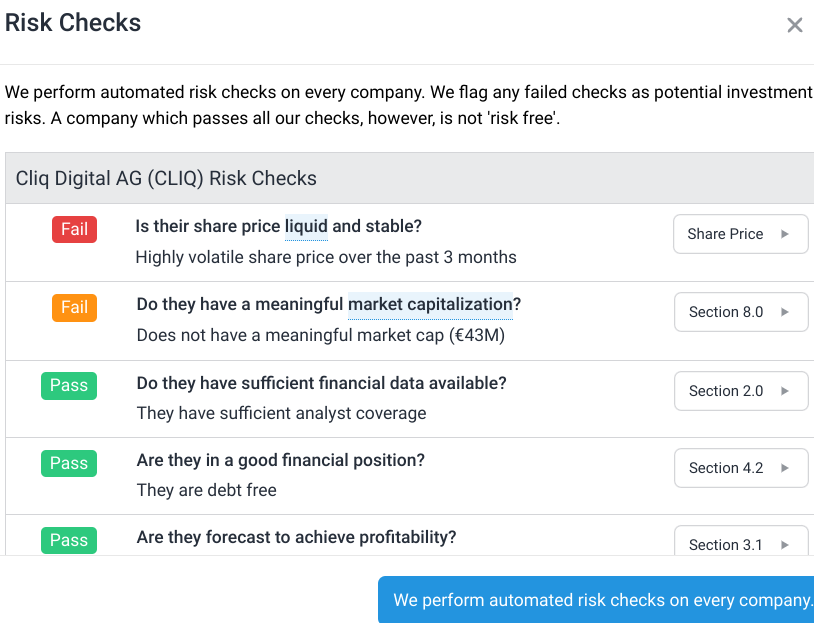Click the blue automated risk checks tooltip
This screenshot has height=623, width=814.
(x=602, y=600)
